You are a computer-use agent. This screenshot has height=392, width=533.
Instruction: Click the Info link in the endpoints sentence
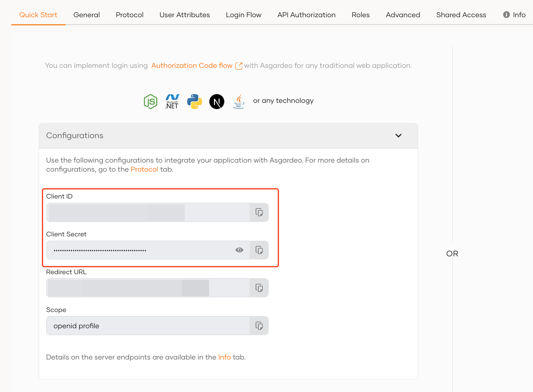224,357
